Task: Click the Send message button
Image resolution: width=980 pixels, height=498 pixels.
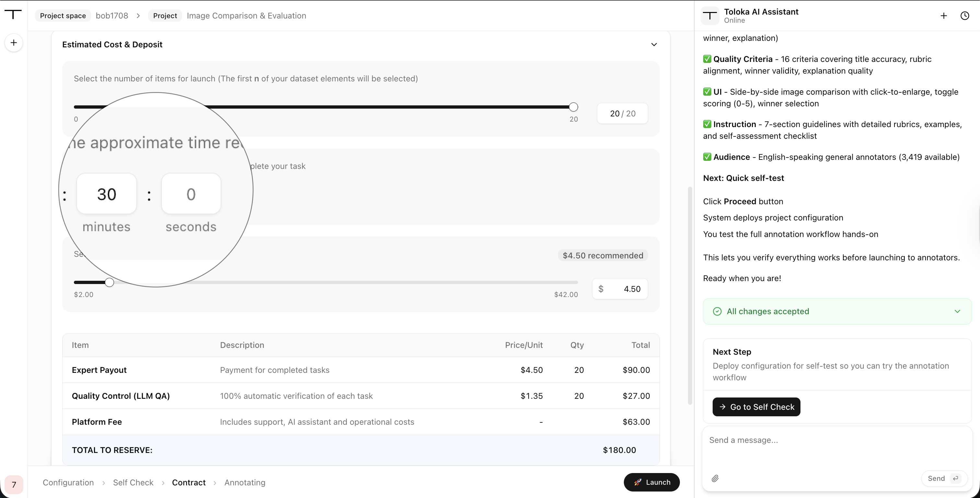Action: [944, 479]
